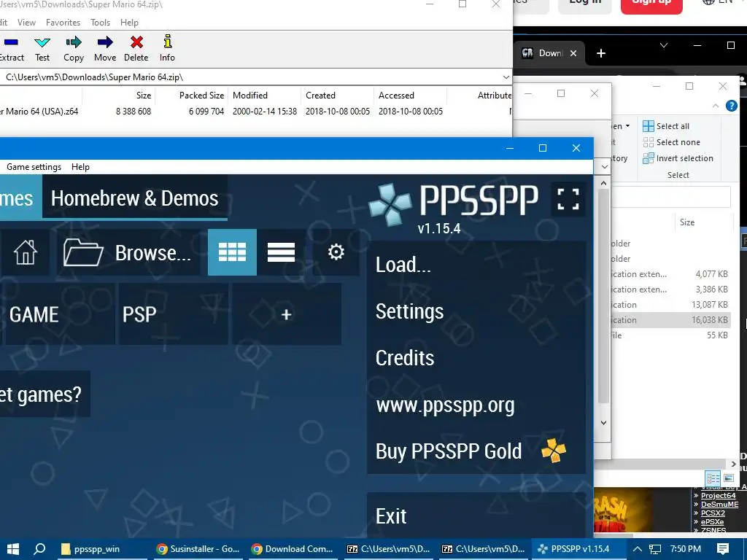Click the PPSSPP Gold star icon
The width and height of the screenshot is (747, 560).
point(554,451)
